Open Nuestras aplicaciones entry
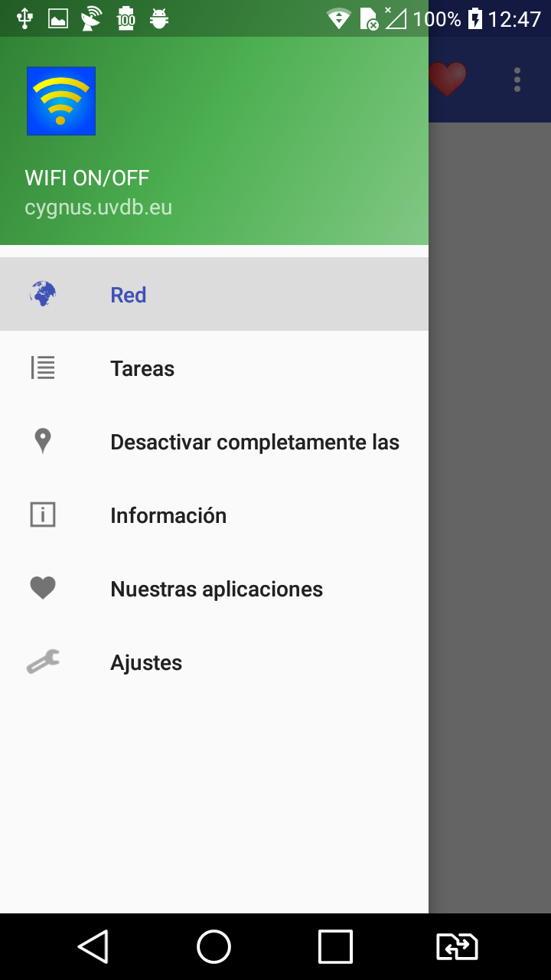The image size is (551, 980). pos(214,588)
